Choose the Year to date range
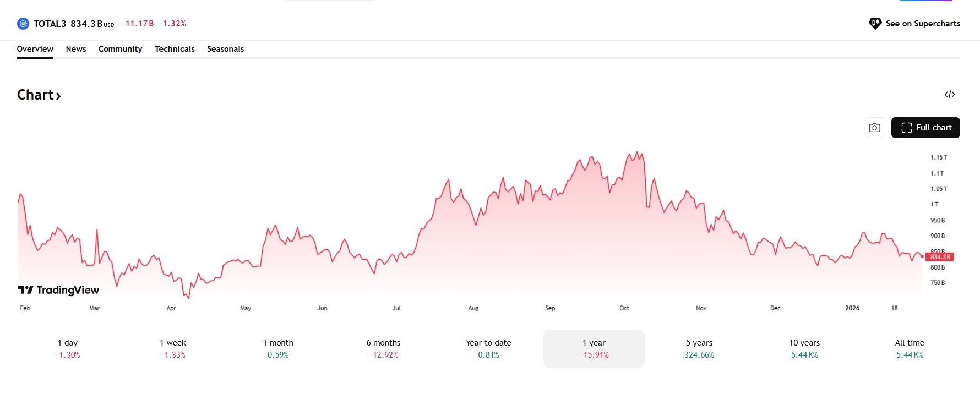The width and height of the screenshot is (980, 394). 488,348
